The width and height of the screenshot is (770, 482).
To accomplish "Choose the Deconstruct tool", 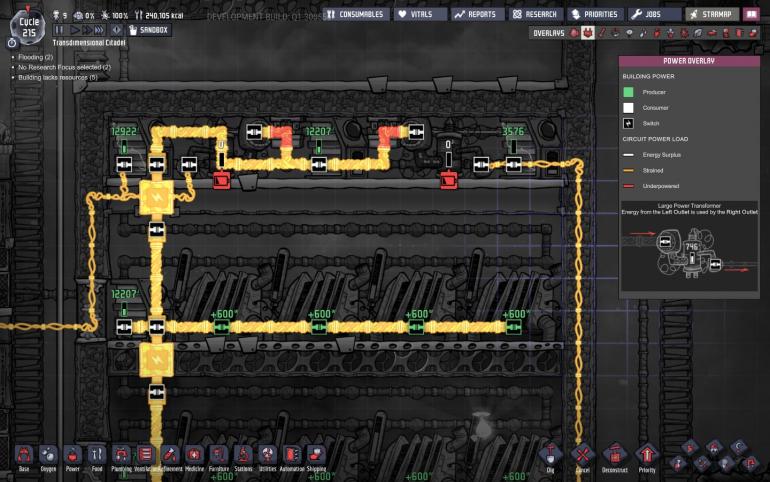I will (x=614, y=455).
